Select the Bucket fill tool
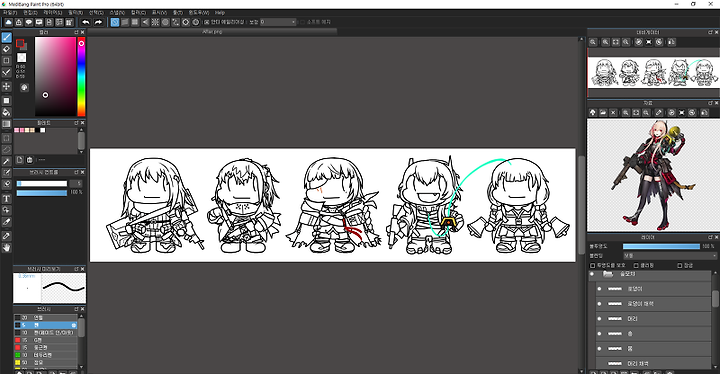 [x=6, y=112]
